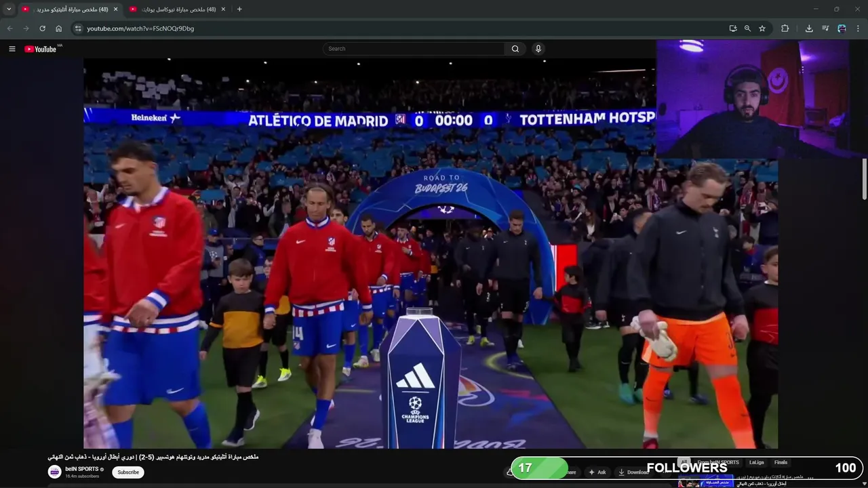
Task: Open the zoom magnifier icon in address bar
Action: click(747, 28)
